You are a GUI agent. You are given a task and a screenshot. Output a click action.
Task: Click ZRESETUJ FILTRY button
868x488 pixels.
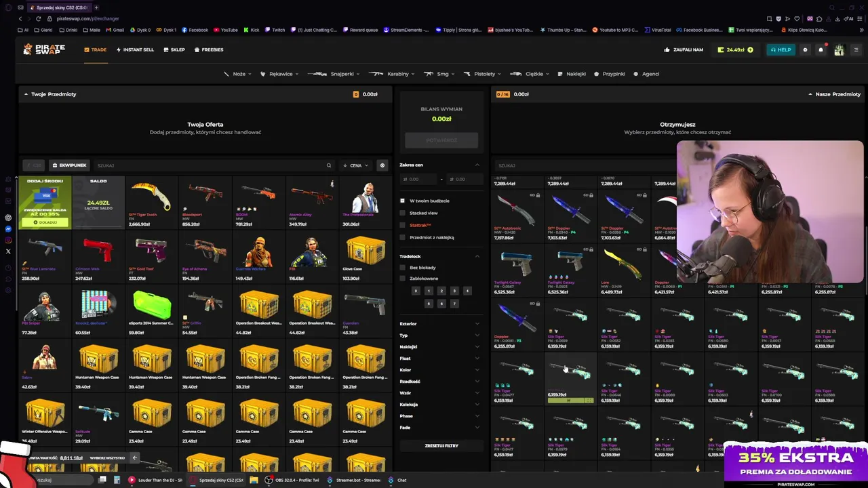tap(441, 446)
